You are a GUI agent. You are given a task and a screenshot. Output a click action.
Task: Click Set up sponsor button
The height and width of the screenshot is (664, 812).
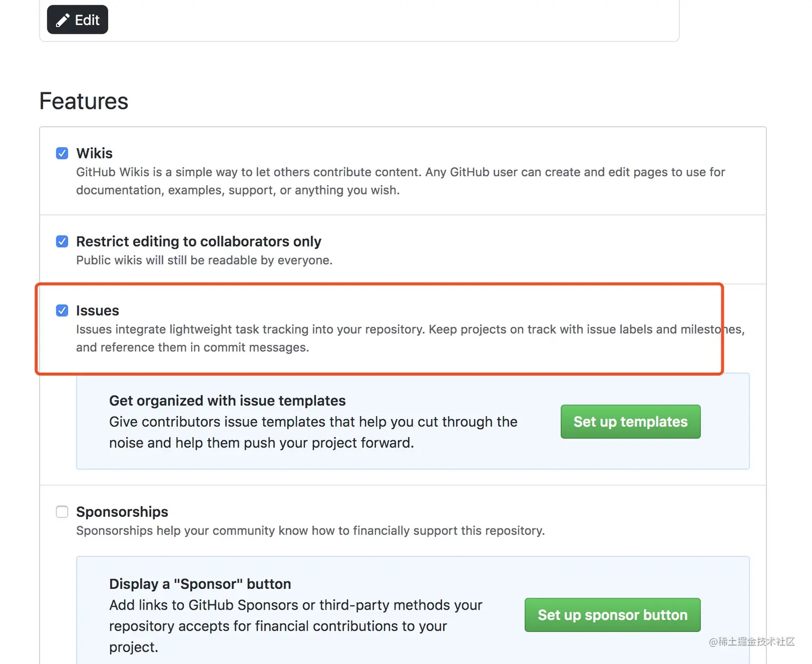[x=613, y=615]
